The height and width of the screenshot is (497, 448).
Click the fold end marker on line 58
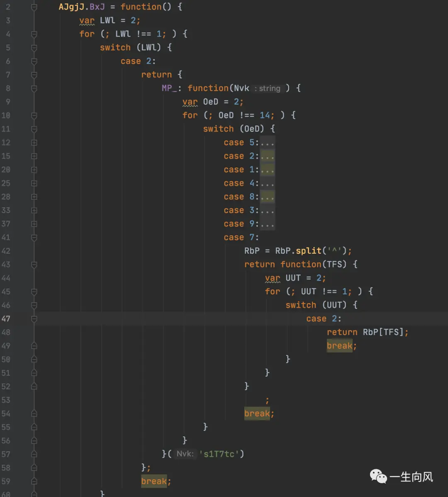tap(34, 468)
